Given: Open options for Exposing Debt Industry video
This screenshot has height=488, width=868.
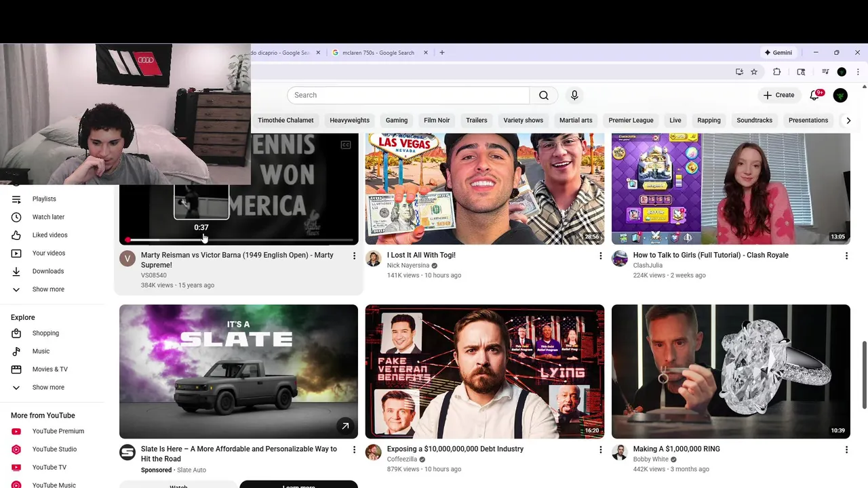Looking at the screenshot, I should pyautogui.click(x=600, y=449).
